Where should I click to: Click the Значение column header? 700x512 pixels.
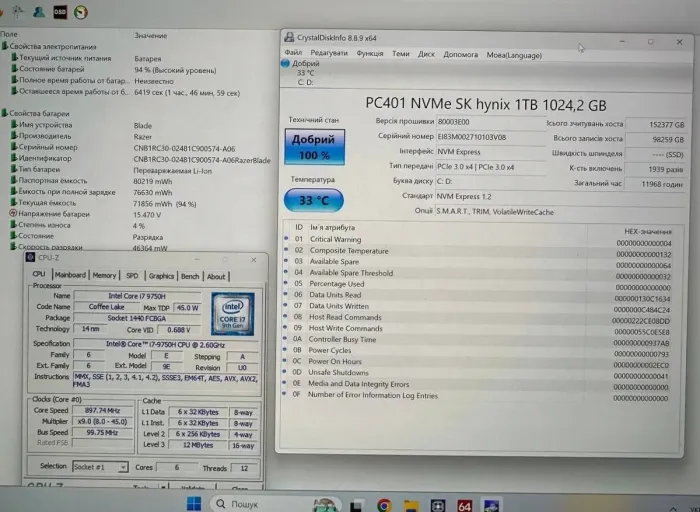150,35
